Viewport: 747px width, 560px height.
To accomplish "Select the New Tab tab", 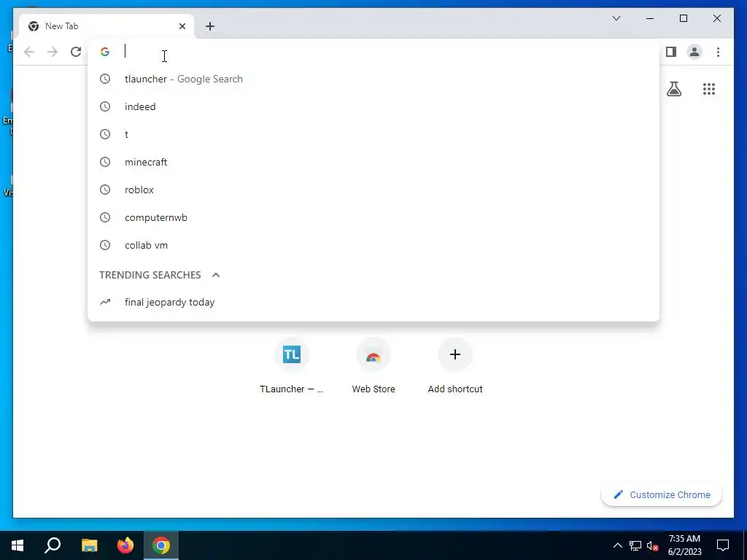I will tap(107, 26).
